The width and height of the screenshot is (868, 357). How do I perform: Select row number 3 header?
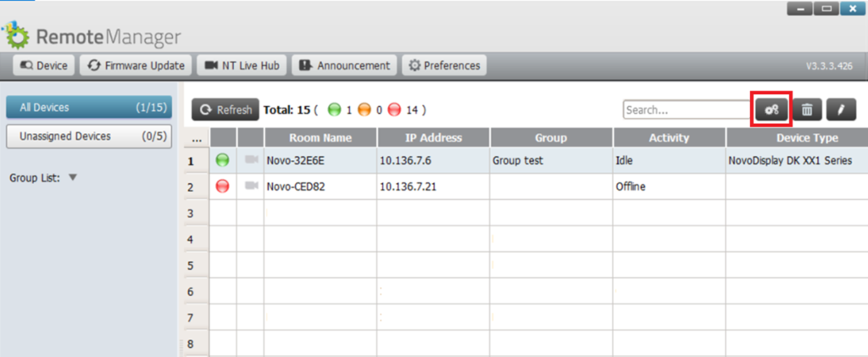[x=196, y=213]
